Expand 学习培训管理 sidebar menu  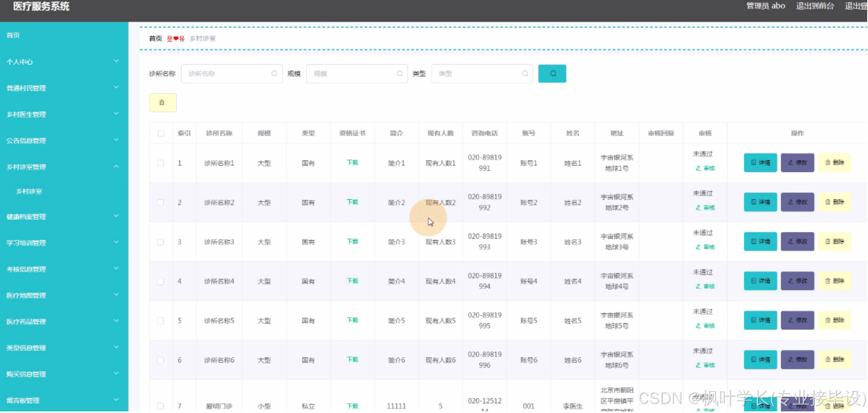[x=64, y=243]
